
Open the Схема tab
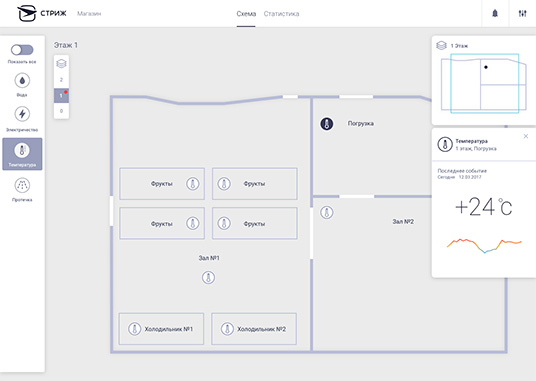(246, 14)
